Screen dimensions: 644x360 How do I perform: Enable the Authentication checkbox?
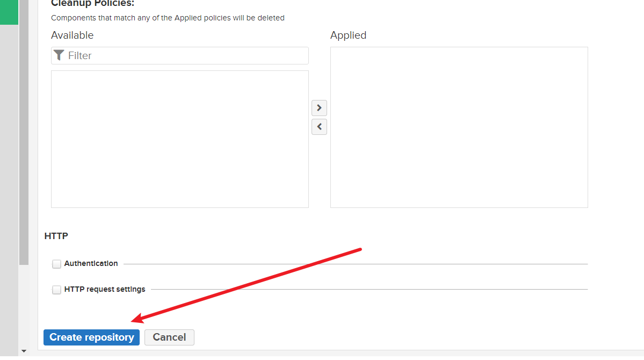coord(56,264)
